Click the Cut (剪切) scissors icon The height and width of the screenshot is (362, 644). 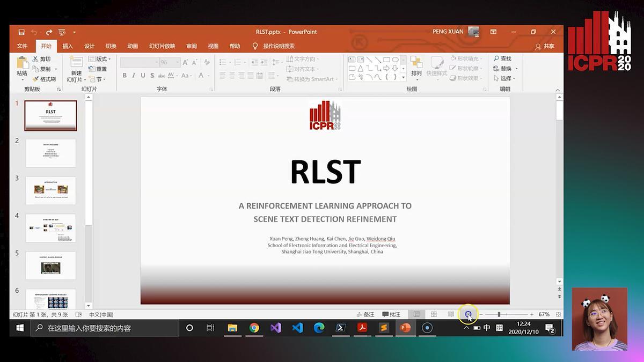tap(35, 59)
